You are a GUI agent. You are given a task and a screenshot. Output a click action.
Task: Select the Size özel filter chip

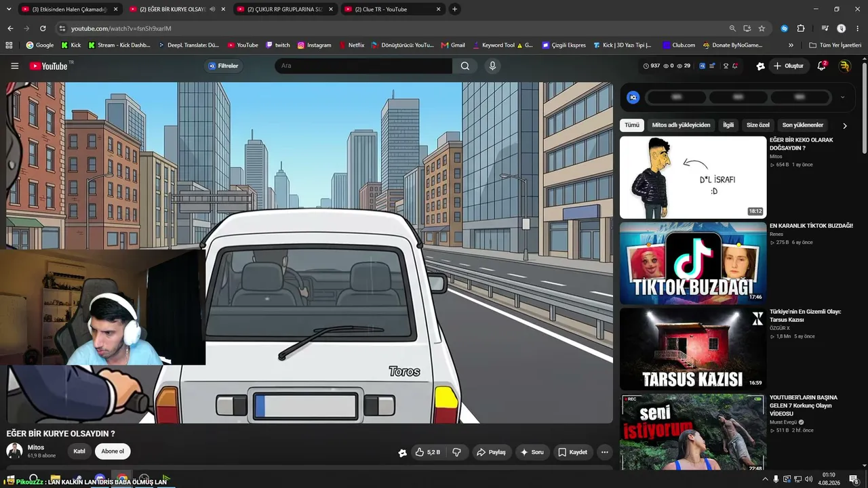[758, 125]
